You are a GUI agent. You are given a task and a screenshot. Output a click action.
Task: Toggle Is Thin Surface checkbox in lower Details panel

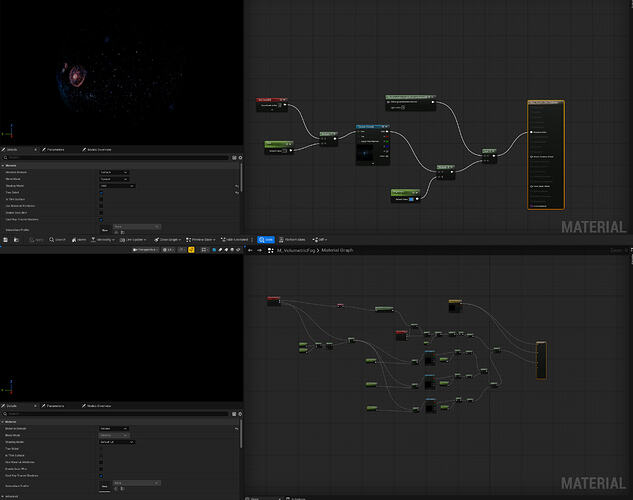point(101,454)
